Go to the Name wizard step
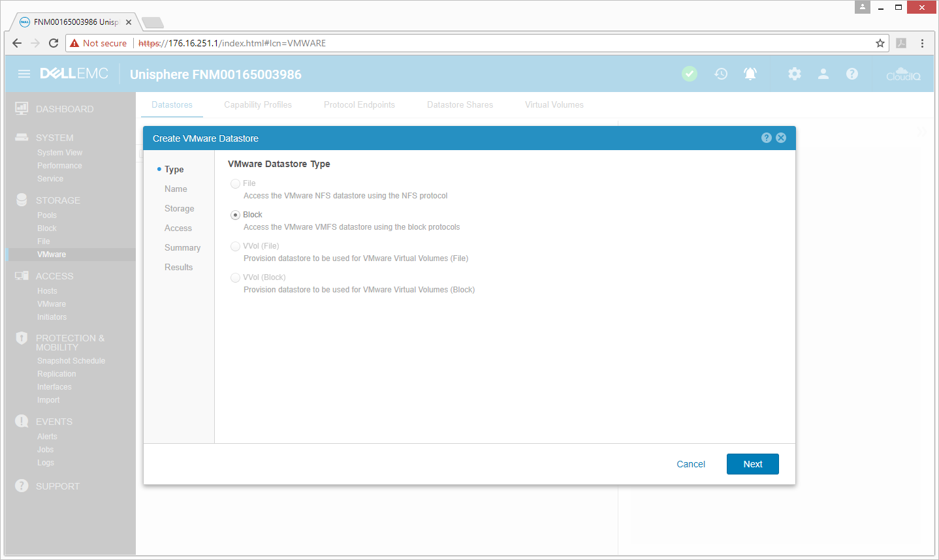939x560 pixels. [x=176, y=189]
